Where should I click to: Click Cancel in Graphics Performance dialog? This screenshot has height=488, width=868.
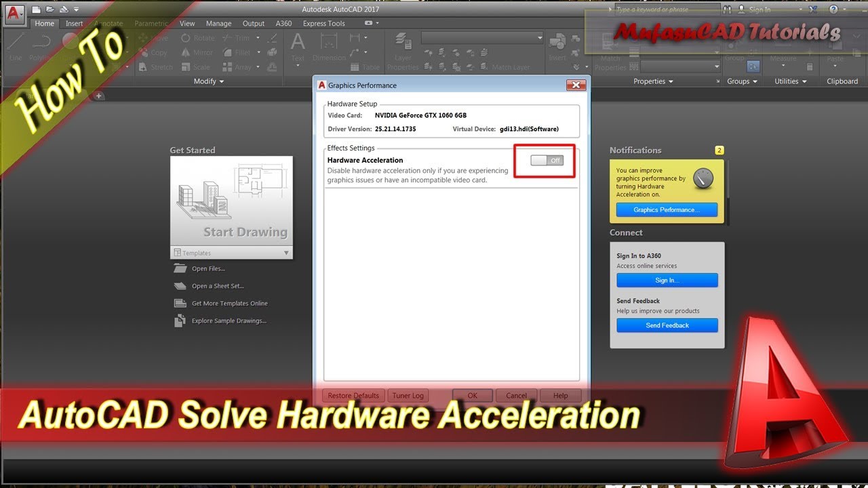(516, 396)
